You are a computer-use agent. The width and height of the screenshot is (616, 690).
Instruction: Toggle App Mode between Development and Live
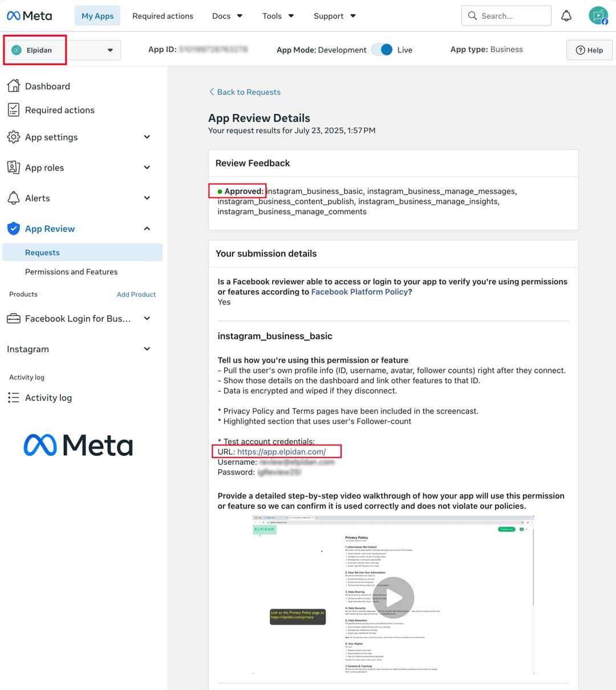point(382,50)
